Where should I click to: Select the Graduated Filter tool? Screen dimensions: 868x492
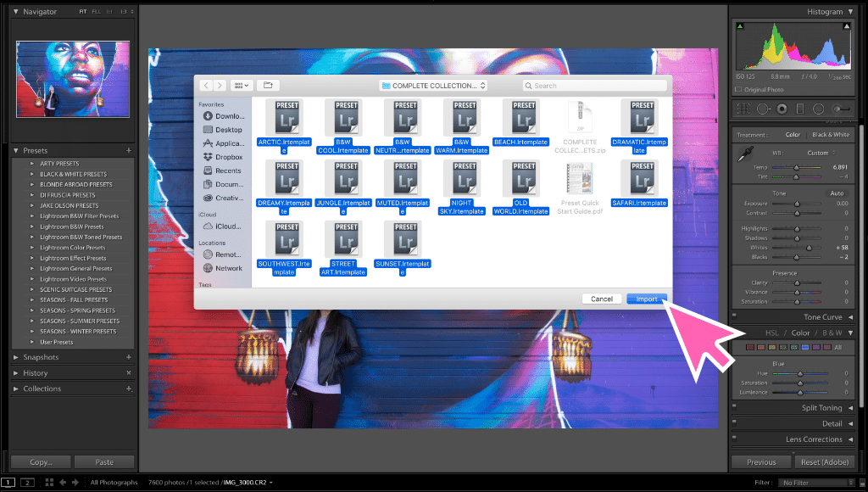click(x=800, y=109)
